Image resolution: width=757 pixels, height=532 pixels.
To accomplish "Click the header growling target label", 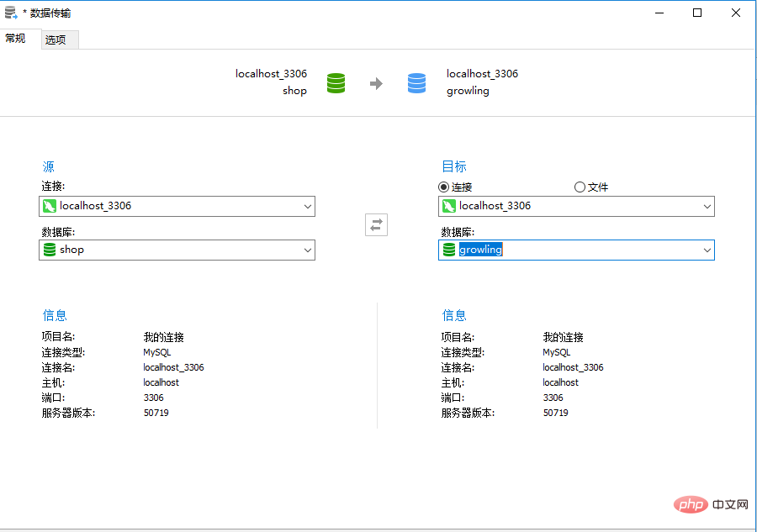I will click(468, 91).
